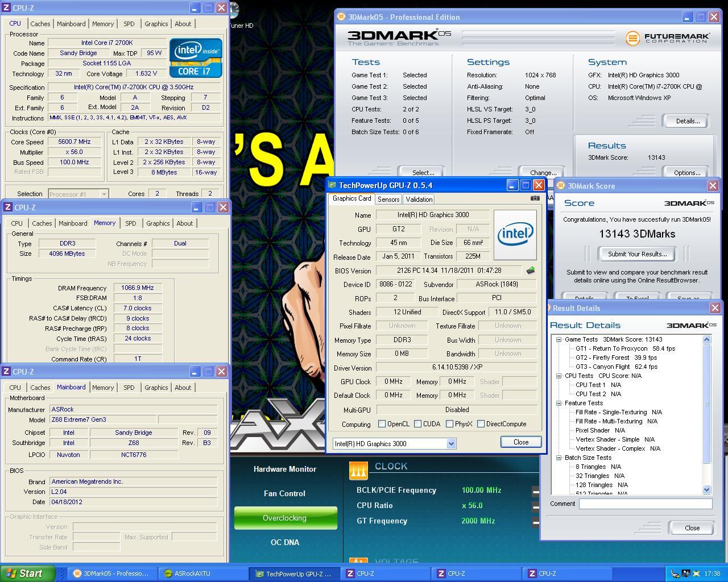Select Hardware Monitor in the AXTU menu

coord(285,469)
